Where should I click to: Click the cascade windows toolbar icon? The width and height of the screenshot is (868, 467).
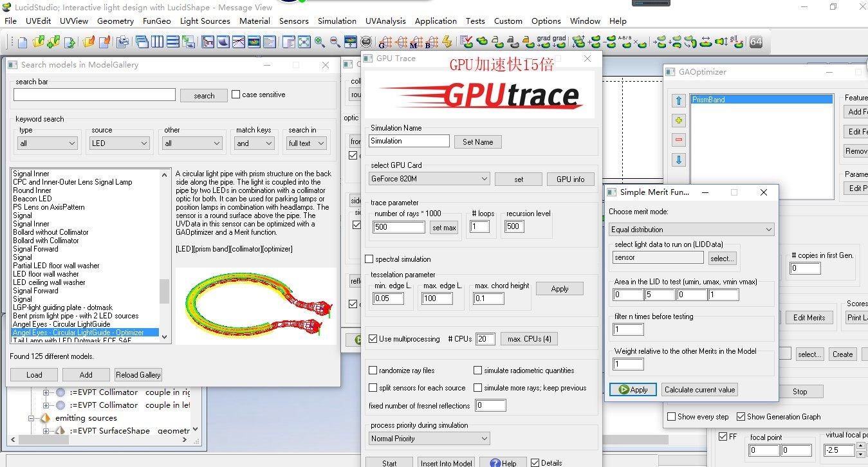142,42
